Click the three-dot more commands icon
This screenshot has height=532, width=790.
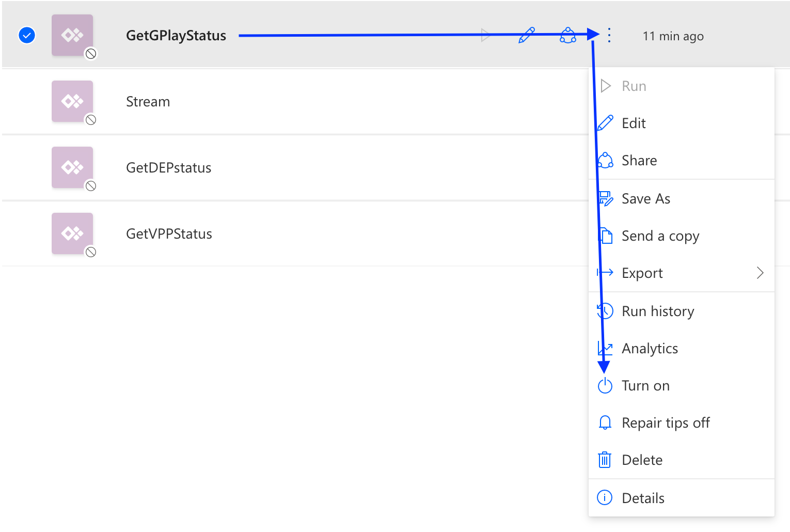click(609, 36)
